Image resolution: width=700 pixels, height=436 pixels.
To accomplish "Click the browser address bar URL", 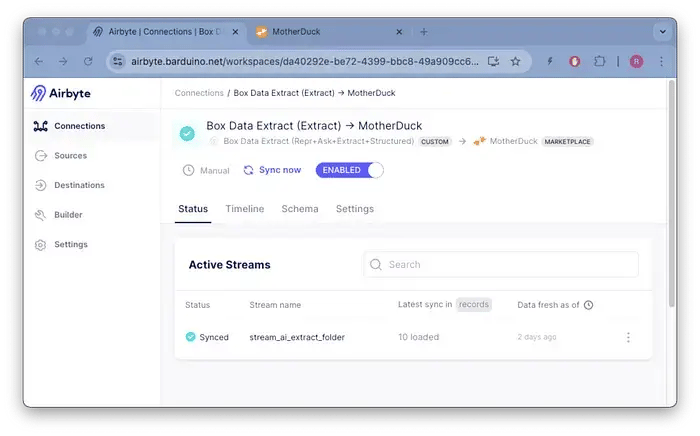I will point(304,62).
